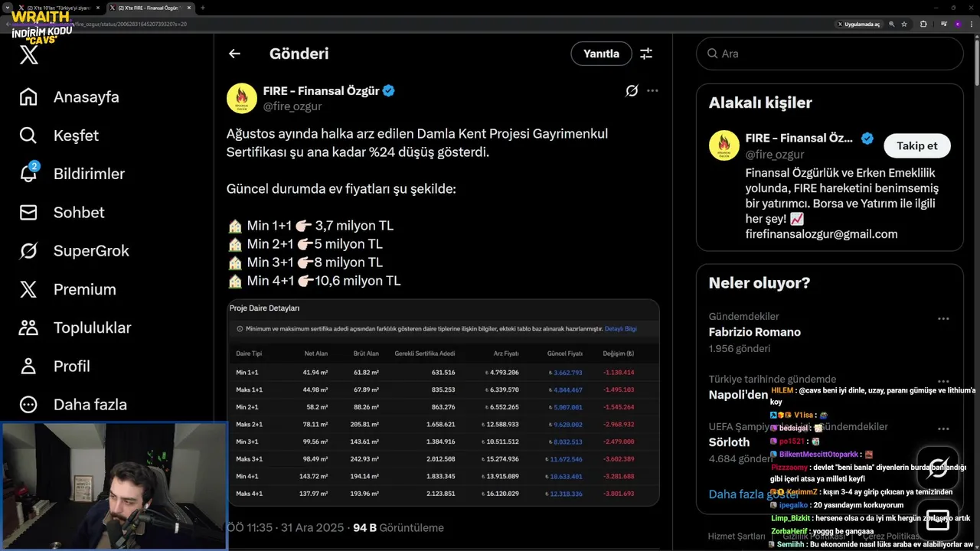
Task: Open the purple browser profile avatar
Action: click(957, 24)
